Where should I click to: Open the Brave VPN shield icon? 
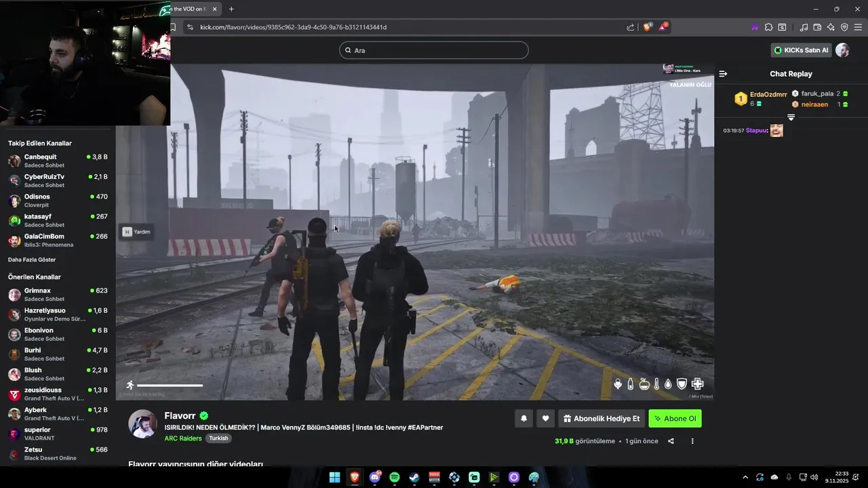844,27
